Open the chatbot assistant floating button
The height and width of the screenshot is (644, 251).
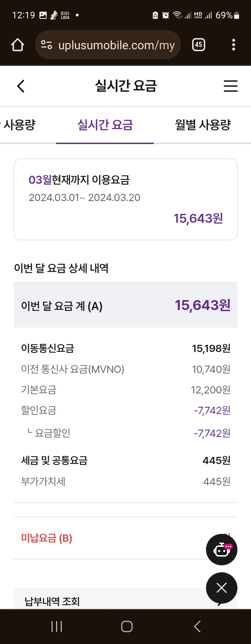coord(221,549)
